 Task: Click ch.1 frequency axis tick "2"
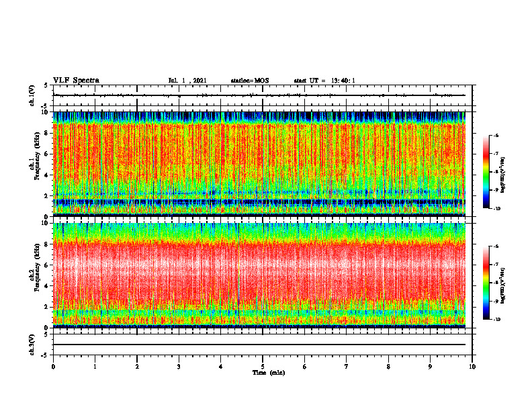coord(46,195)
